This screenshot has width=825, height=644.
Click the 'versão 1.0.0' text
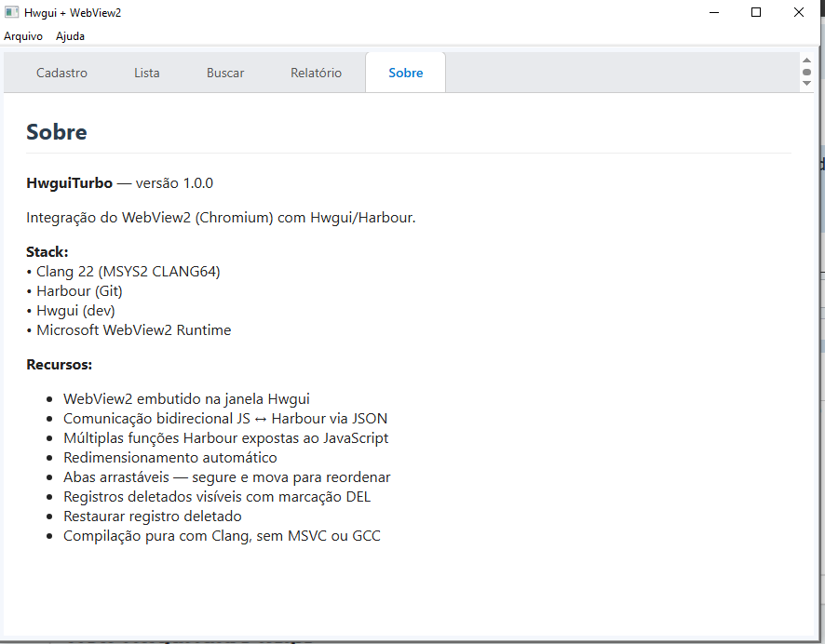(174, 183)
